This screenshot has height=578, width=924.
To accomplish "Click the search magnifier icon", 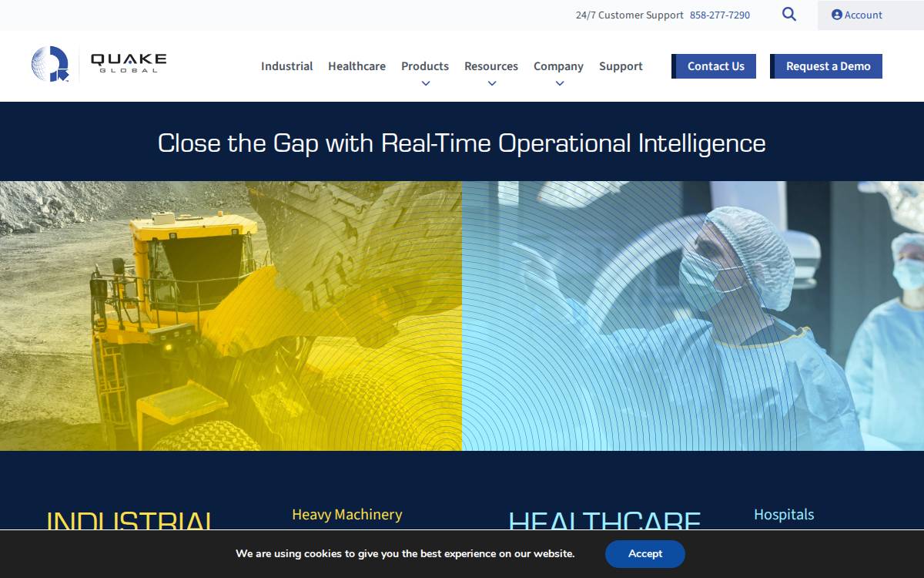I will click(789, 14).
